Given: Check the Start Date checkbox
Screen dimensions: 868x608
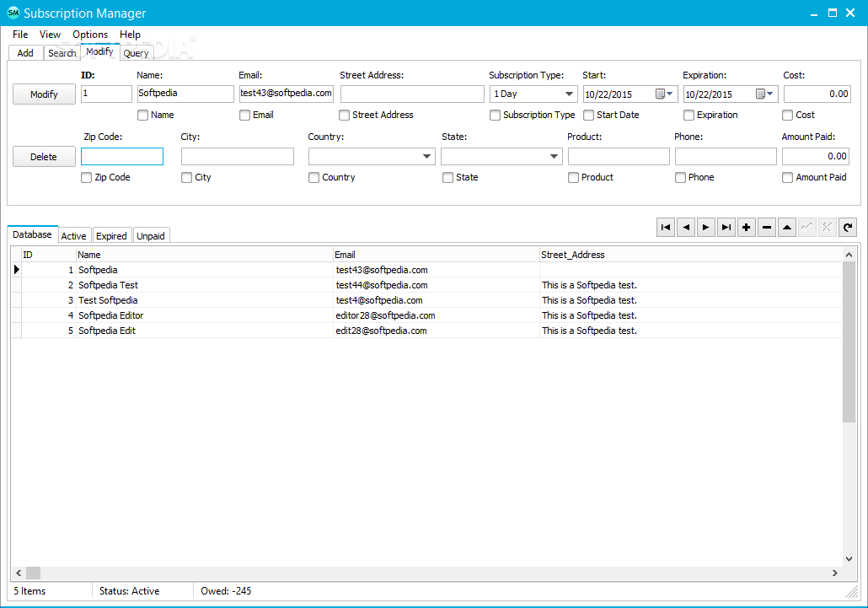Looking at the screenshot, I should click(588, 116).
